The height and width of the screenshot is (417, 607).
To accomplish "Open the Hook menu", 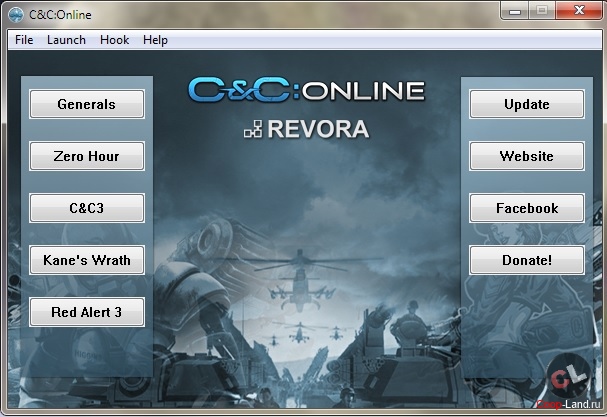I will [114, 40].
